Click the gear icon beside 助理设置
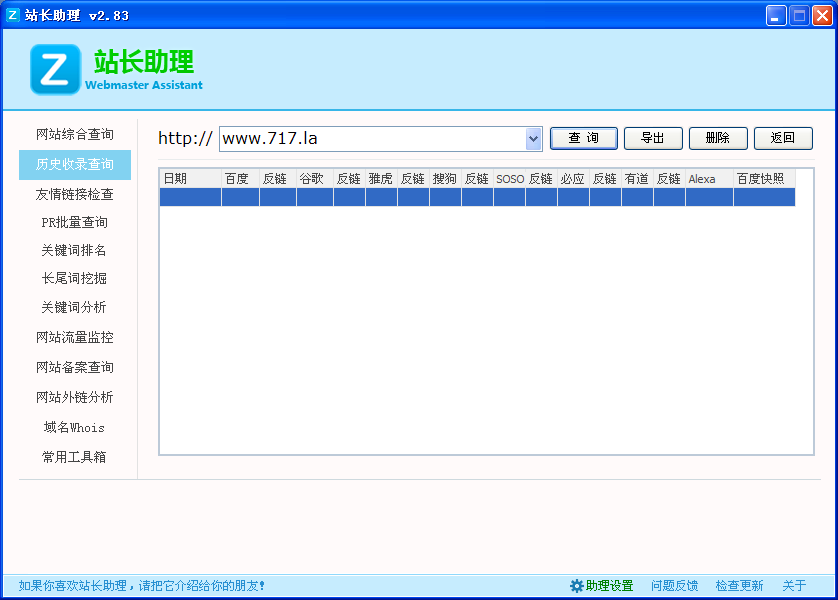Viewport: 838px width, 600px height. pyautogui.click(x=576, y=586)
